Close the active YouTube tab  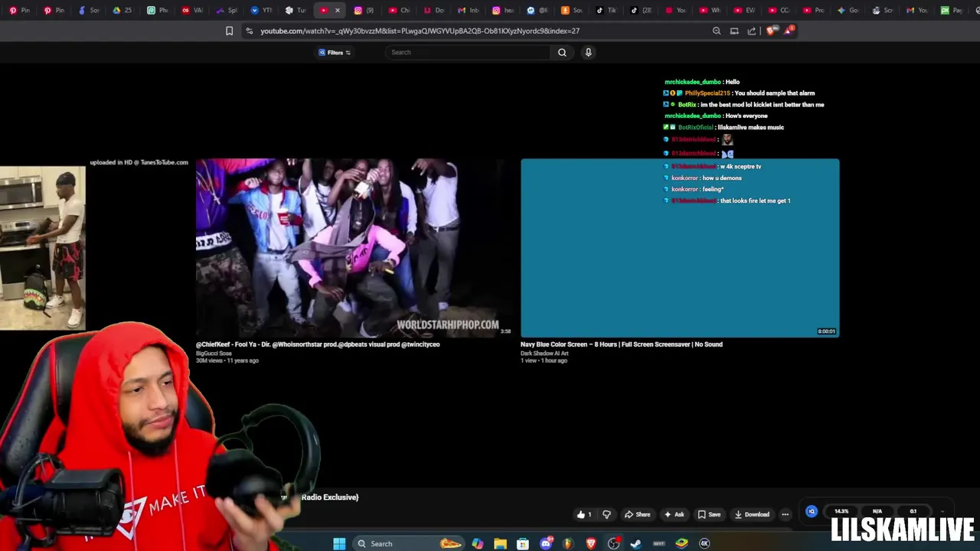pyautogui.click(x=337, y=10)
